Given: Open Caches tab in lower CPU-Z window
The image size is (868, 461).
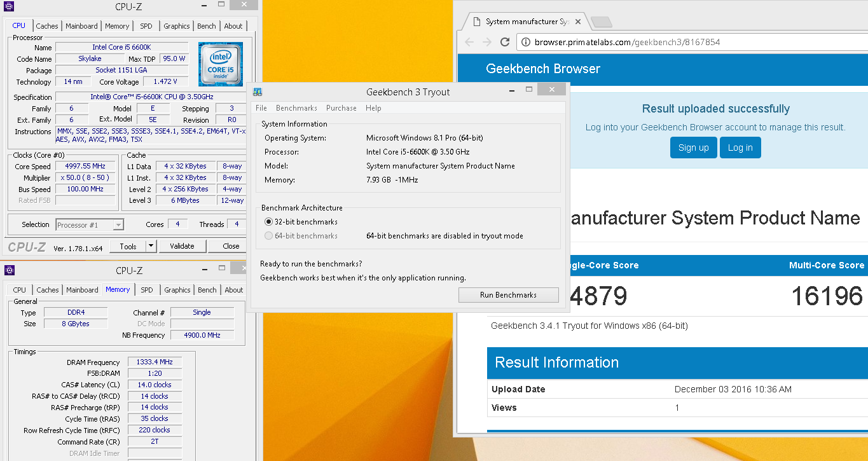Looking at the screenshot, I should point(48,290).
